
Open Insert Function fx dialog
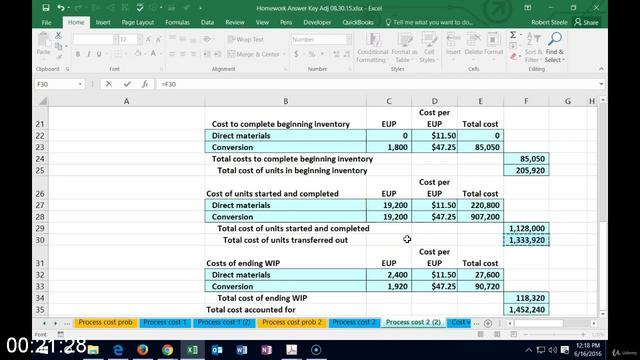tap(144, 84)
